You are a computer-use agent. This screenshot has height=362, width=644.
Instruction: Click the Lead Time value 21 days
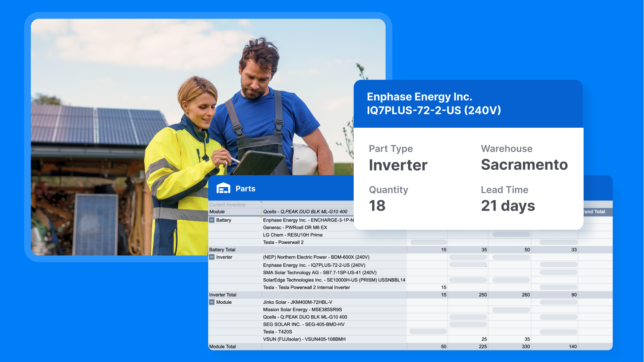pyautogui.click(x=508, y=206)
